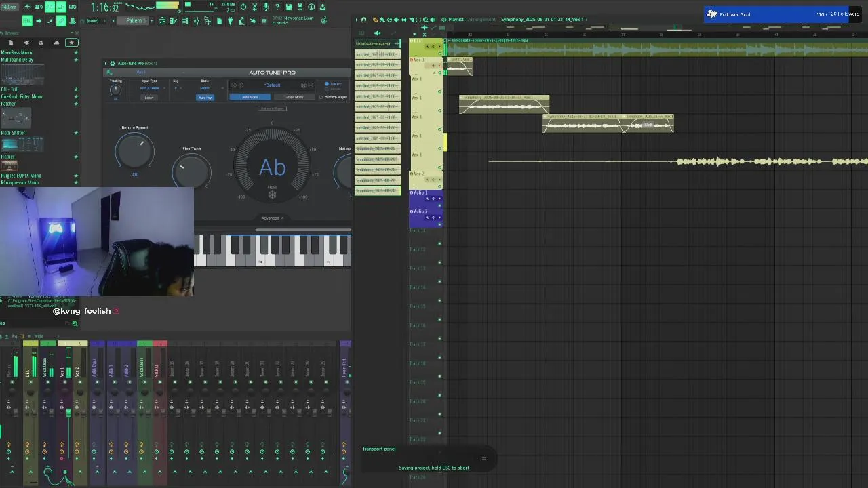Adjust the Retune Speed knob

(134, 151)
